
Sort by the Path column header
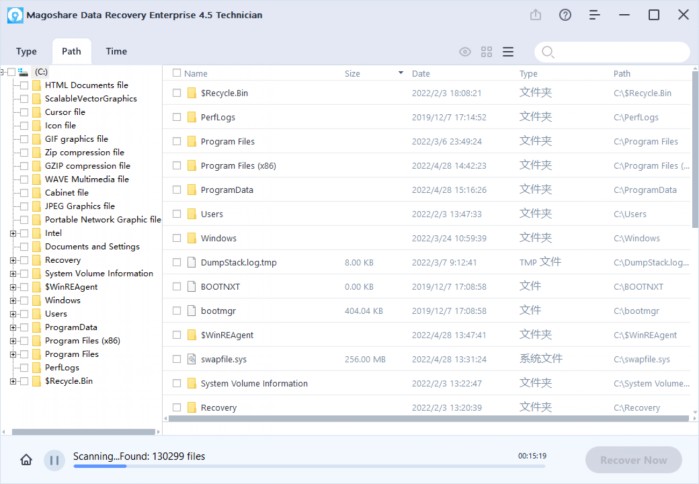621,74
